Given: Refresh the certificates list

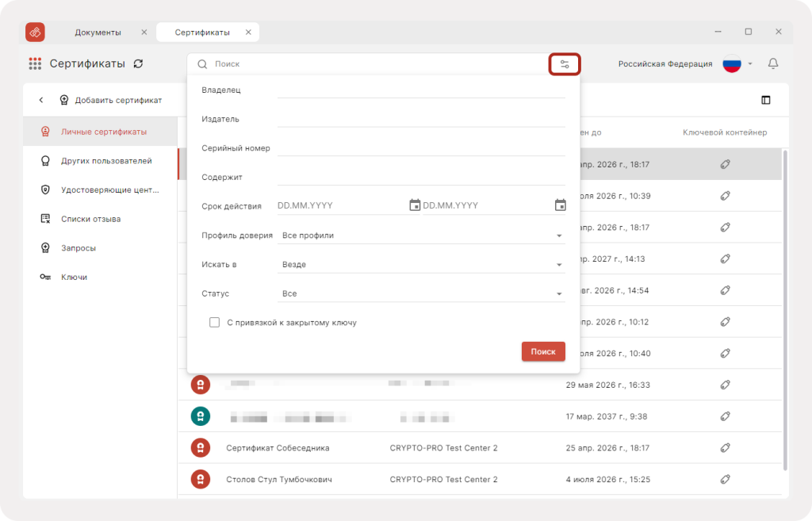Looking at the screenshot, I should pyautogui.click(x=138, y=63).
